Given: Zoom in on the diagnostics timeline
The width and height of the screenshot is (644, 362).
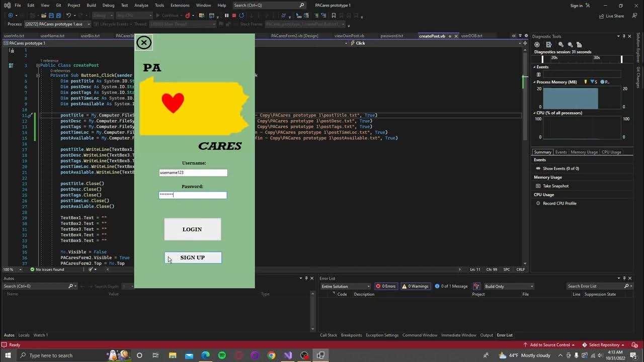Looking at the screenshot, I should [x=562, y=45].
